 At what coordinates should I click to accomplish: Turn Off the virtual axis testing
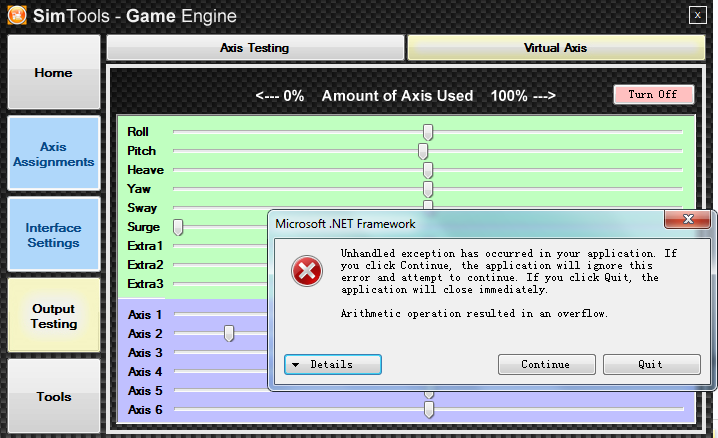click(653, 94)
